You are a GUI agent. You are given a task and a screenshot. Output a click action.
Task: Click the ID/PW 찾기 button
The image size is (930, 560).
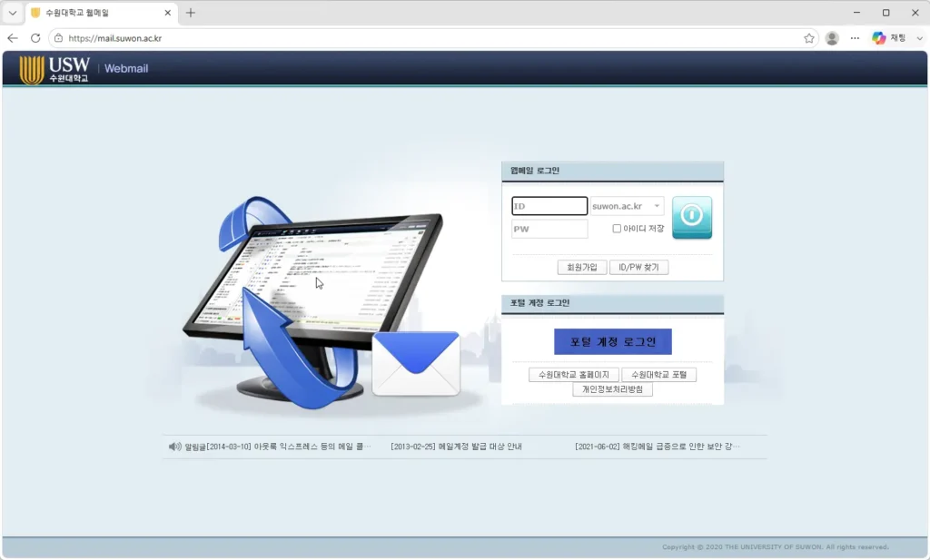coord(638,267)
